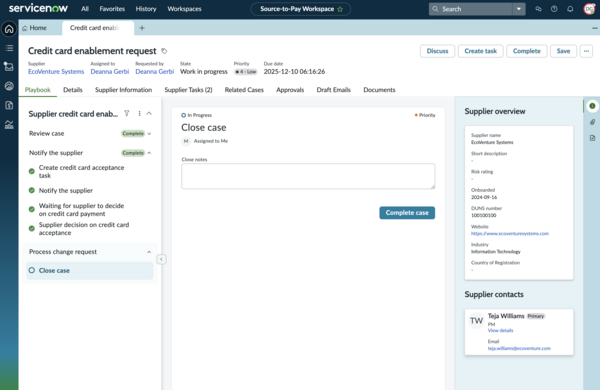Open the analytics chart icon in left sidebar
This screenshot has width=600, height=390.
[x=9, y=124]
